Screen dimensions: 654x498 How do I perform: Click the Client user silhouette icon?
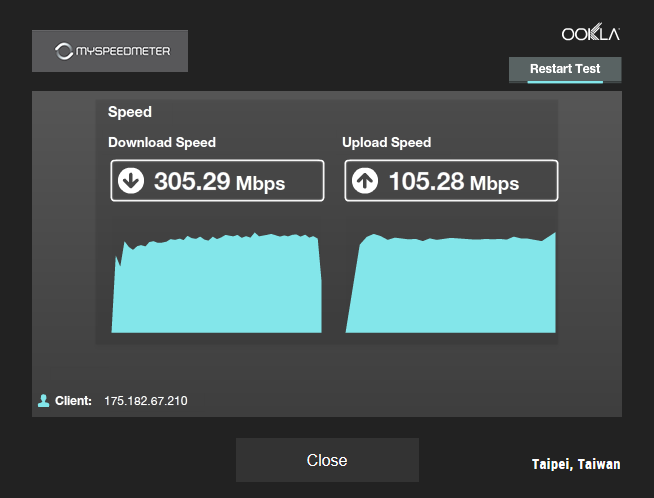point(43,401)
